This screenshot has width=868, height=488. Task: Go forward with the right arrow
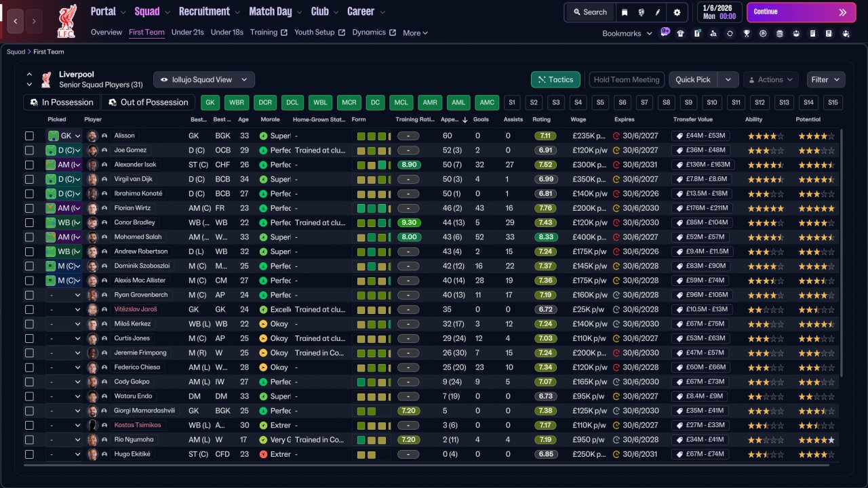35,21
